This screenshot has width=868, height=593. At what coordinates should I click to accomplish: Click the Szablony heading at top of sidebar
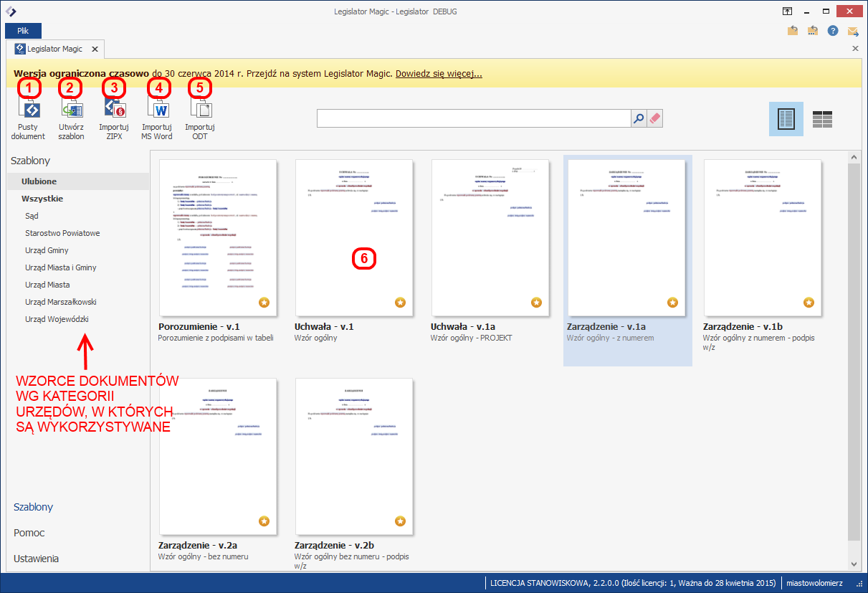click(x=31, y=161)
